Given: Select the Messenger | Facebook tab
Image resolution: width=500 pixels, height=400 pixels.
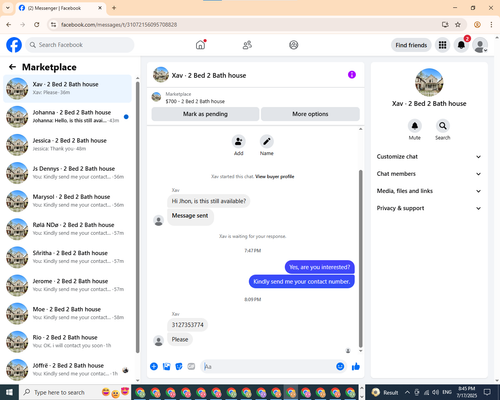Looking at the screenshot, I should (60, 8).
